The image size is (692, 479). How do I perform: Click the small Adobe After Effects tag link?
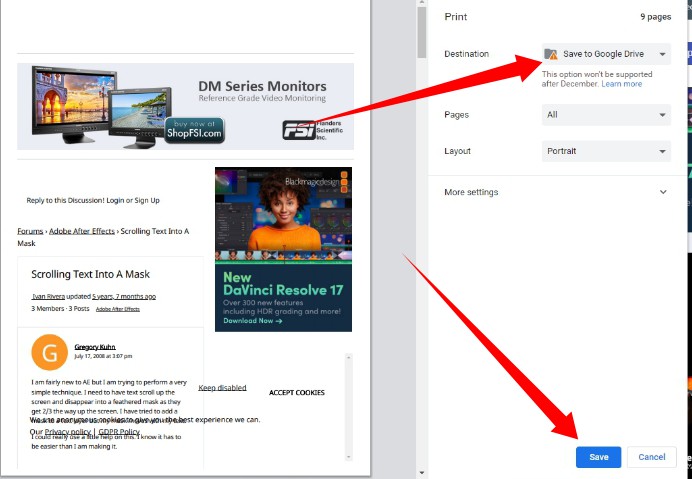point(118,309)
